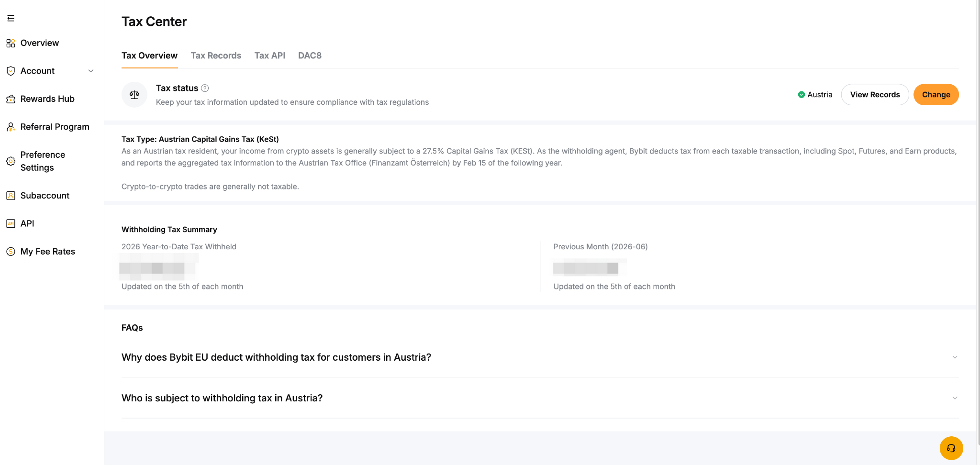Image resolution: width=980 pixels, height=465 pixels.
Task: Click the Subaccount icon
Action: [x=11, y=196]
